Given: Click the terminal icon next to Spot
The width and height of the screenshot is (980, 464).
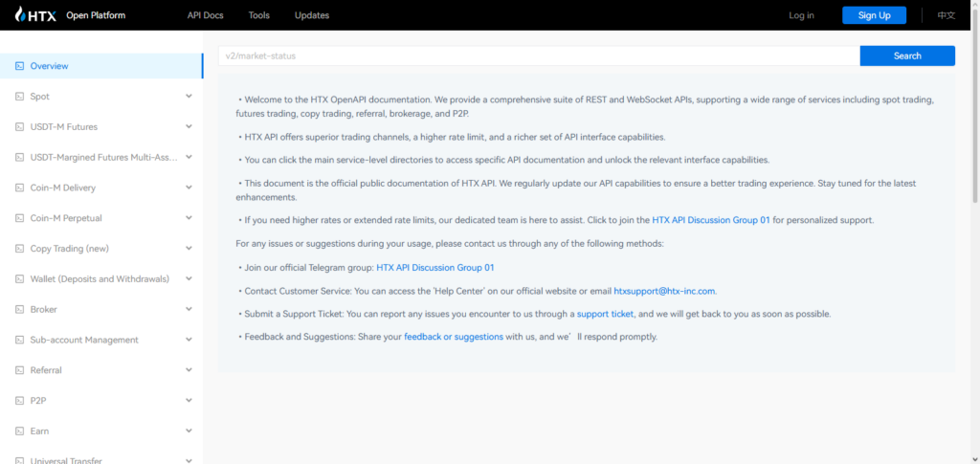Looking at the screenshot, I should tap(19, 97).
